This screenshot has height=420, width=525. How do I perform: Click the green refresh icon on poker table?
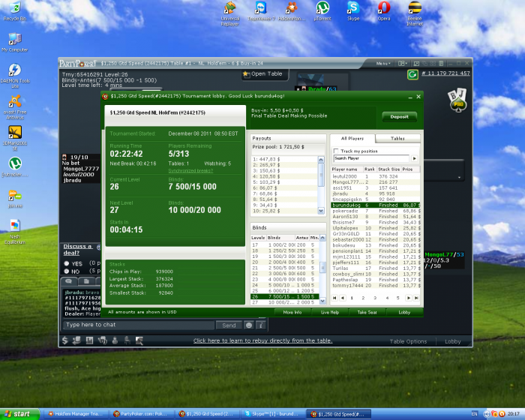(x=412, y=74)
